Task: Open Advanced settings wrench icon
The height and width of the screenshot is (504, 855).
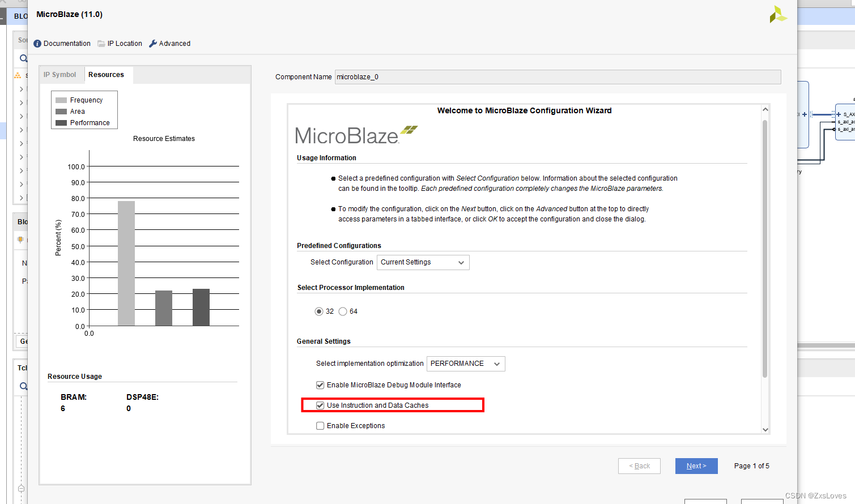Action: 153,44
